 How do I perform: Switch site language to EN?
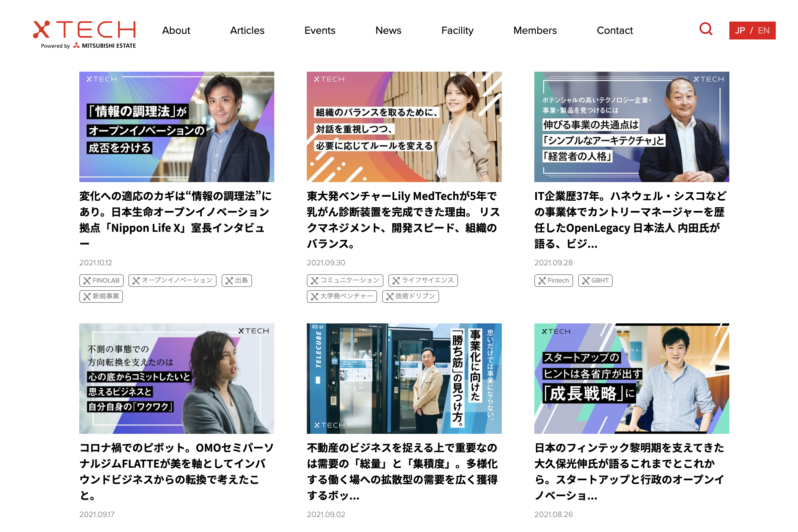click(764, 31)
